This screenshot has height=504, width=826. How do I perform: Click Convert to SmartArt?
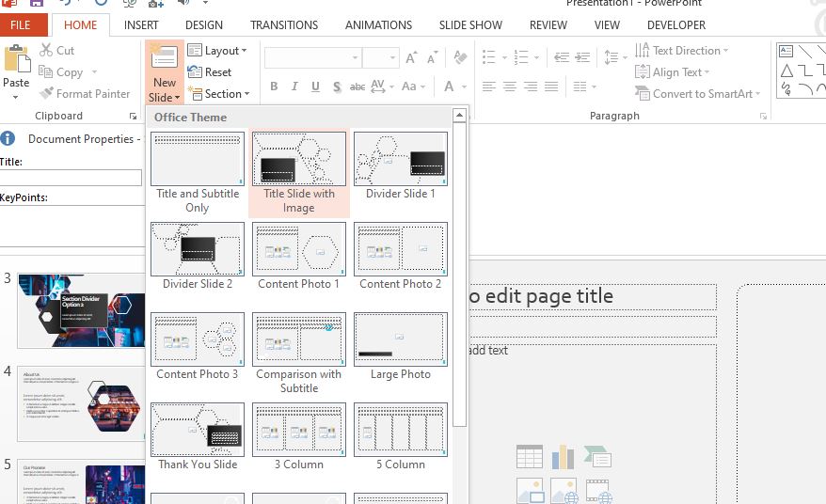pyautogui.click(x=697, y=94)
